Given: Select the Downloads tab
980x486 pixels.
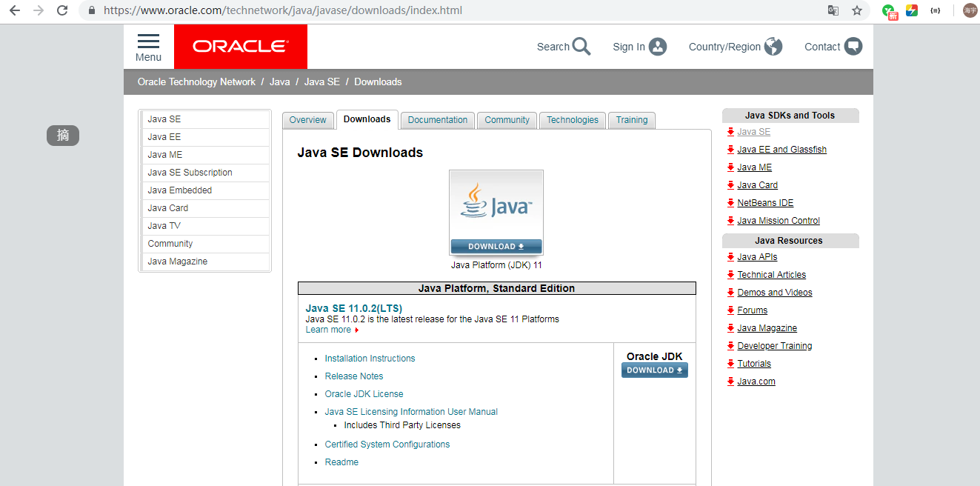Looking at the screenshot, I should (x=367, y=119).
